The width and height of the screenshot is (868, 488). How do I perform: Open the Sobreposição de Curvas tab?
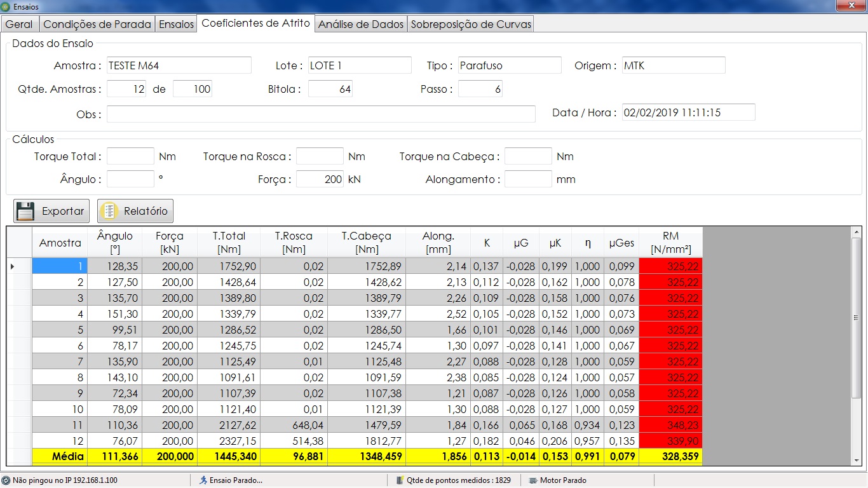470,24
